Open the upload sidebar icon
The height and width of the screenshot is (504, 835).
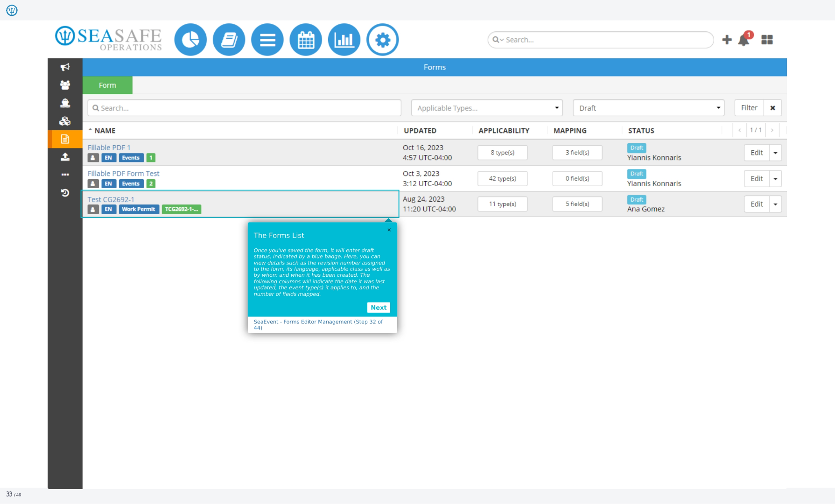(x=65, y=157)
